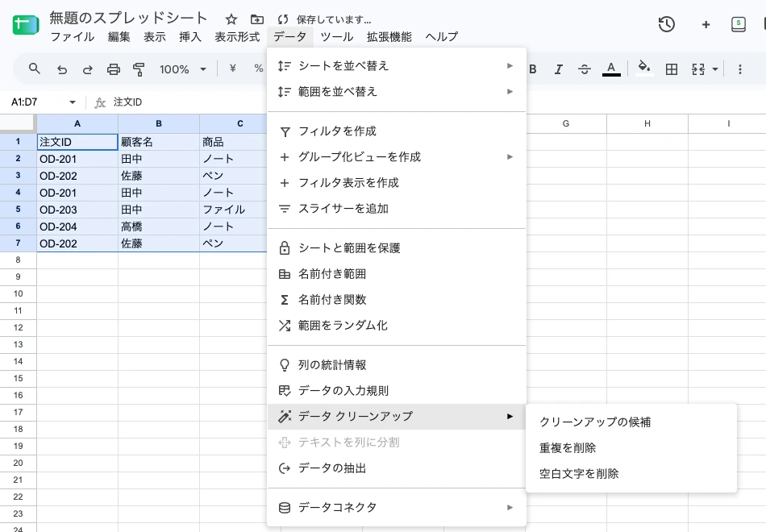The height and width of the screenshot is (532, 766).
Task: Click the borders icon
Action: (672, 69)
